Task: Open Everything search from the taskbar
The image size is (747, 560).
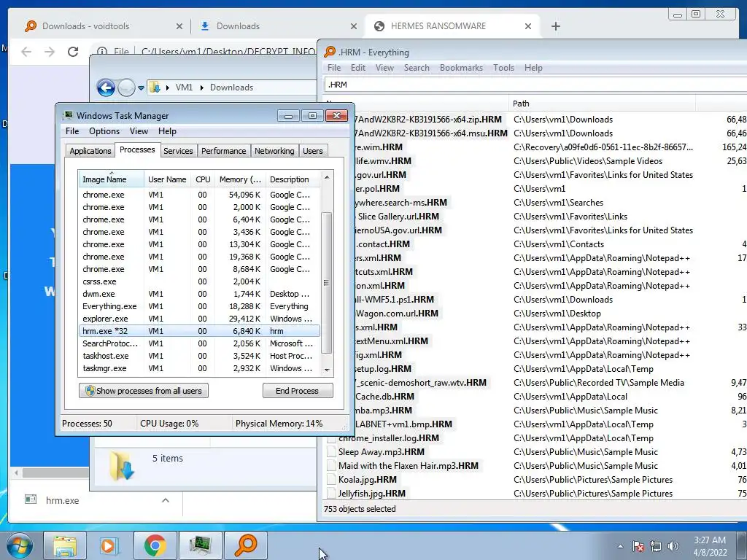Action: coord(246,545)
